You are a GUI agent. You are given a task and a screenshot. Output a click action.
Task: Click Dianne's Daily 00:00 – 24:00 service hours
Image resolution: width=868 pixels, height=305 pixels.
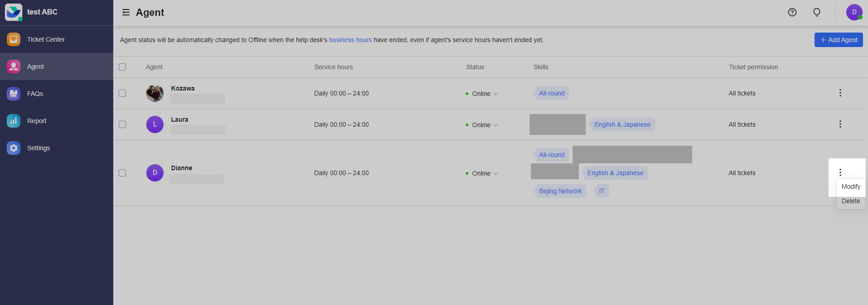click(341, 173)
